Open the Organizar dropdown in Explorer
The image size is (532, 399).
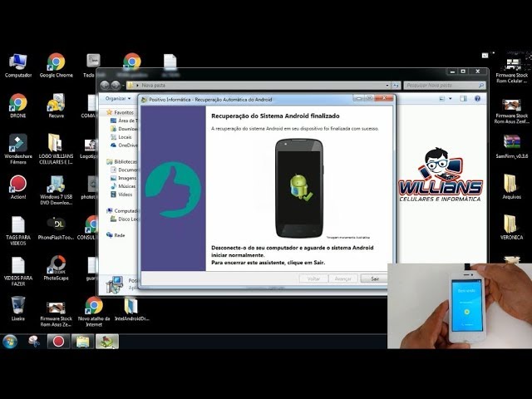coord(116,98)
